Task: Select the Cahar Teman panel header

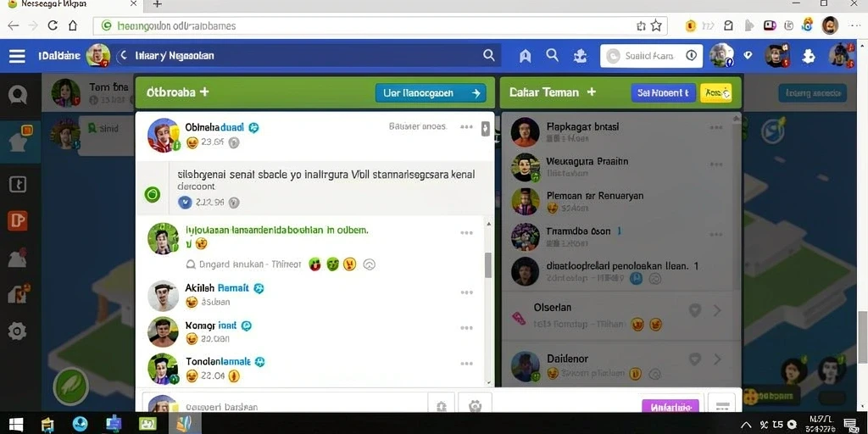Action: click(x=552, y=92)
